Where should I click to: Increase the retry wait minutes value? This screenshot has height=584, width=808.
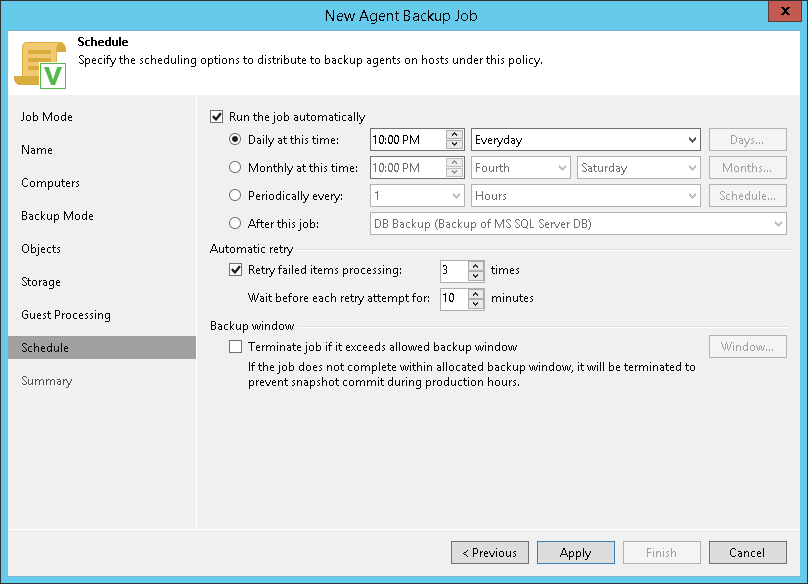476,293
